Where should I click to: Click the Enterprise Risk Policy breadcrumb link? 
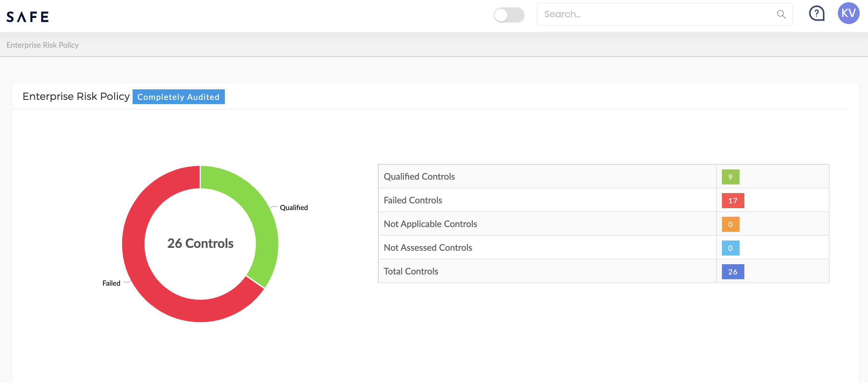[43, 45]
